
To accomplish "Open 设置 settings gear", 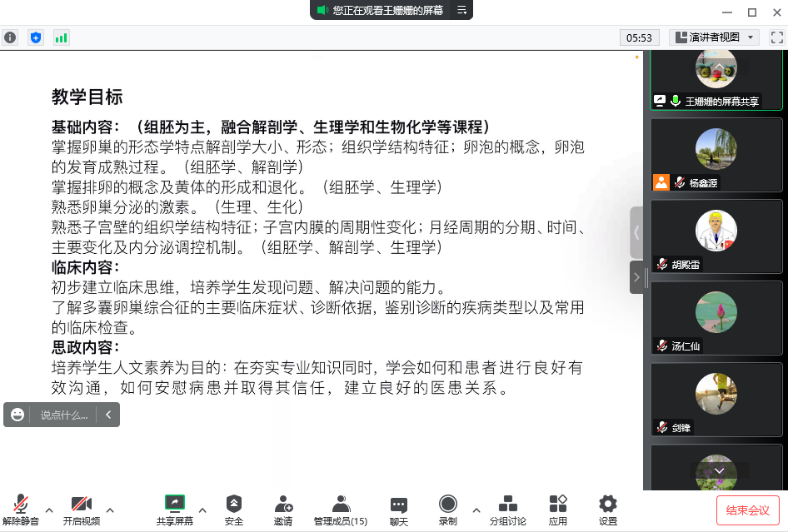I will pos(607,510).
